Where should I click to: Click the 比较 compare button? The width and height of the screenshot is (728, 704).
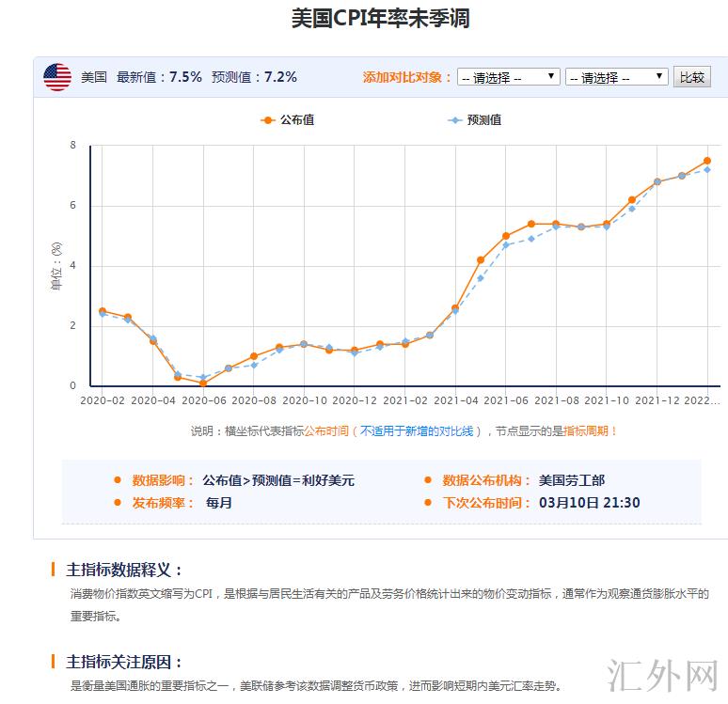[x=691, y=77]
